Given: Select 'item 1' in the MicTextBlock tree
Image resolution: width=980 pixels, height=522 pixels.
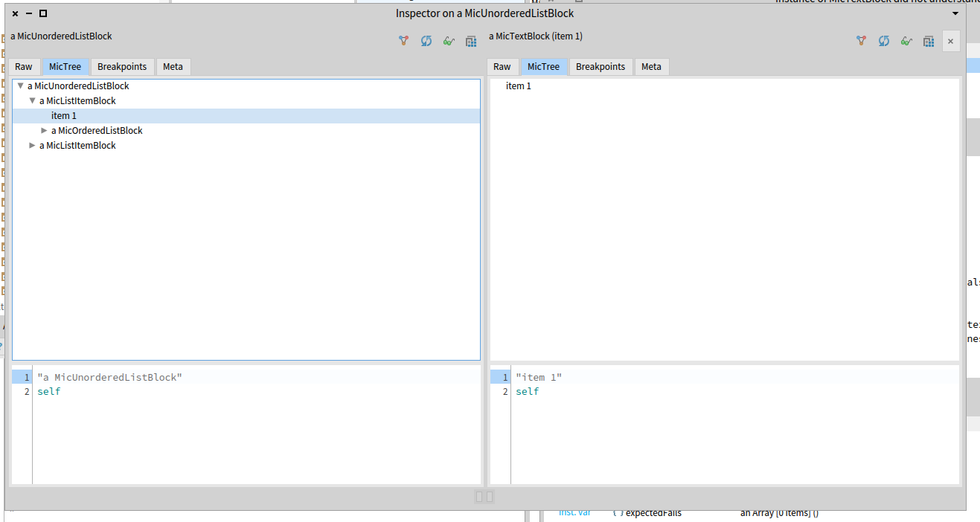Looking at the screenshot, I should coord(724,86).
